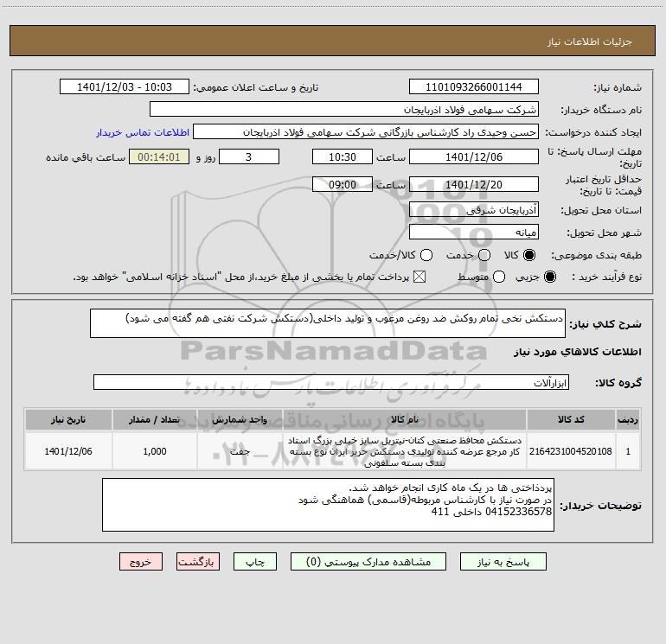Click the کد کالا column header
666x644 pixels.
pyautogui.click(x=571, y=419)
